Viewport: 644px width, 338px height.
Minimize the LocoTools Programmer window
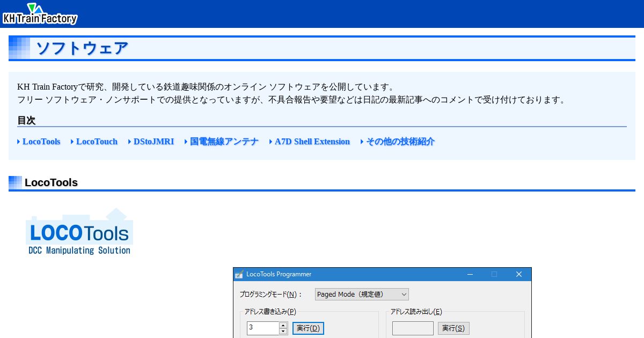point(470,274)
